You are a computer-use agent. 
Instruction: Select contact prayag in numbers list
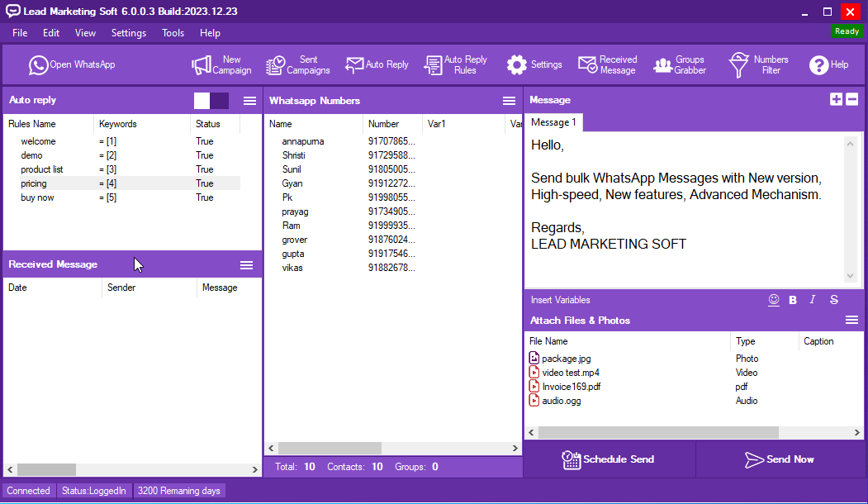tap(295, 212)
